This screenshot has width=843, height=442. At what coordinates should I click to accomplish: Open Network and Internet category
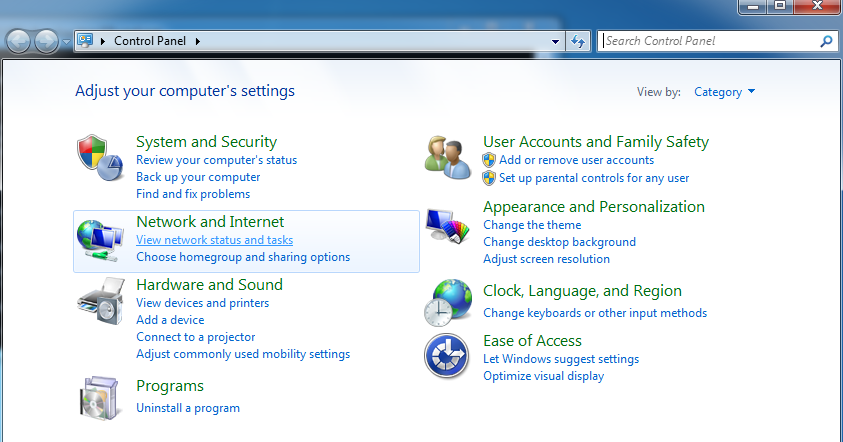tap(210, 222)
